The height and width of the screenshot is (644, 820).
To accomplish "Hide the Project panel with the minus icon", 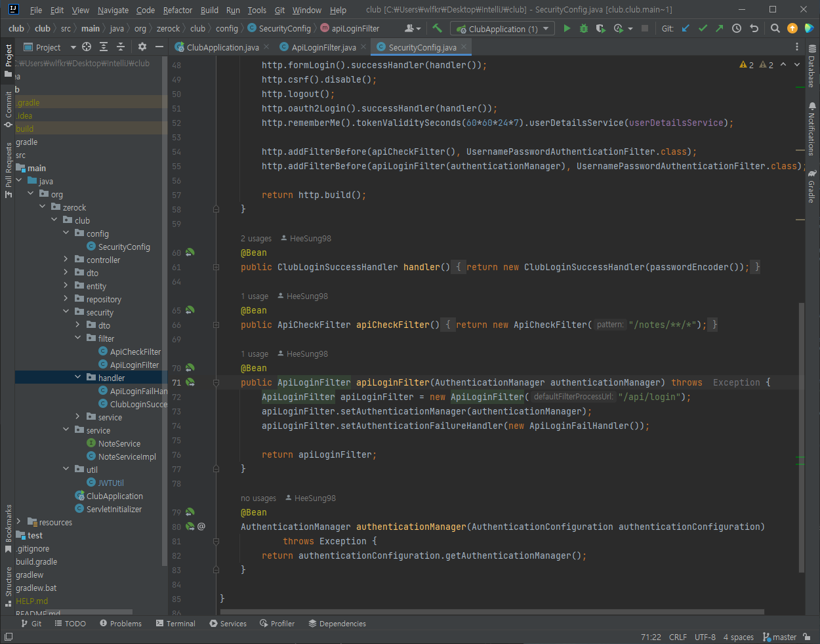I will pyautogui.click(x=159, y=47).
